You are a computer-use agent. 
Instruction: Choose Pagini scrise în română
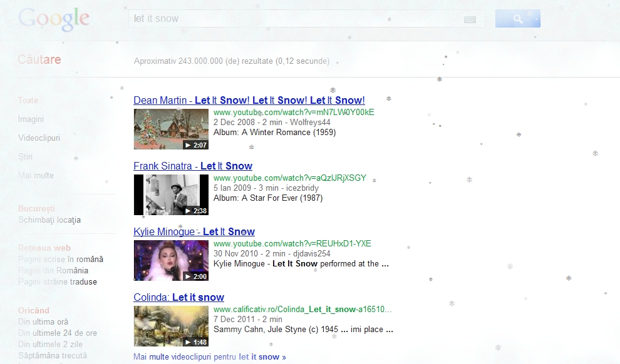click(x=61, y=260)
